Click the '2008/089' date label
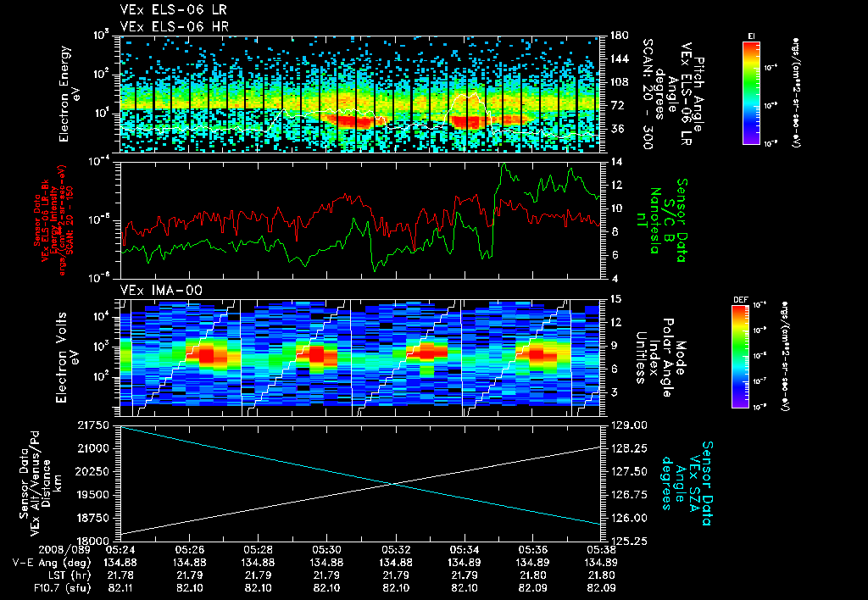Viewport: 868px width, 600px height. pyautogui.click(x=64, y=550)
